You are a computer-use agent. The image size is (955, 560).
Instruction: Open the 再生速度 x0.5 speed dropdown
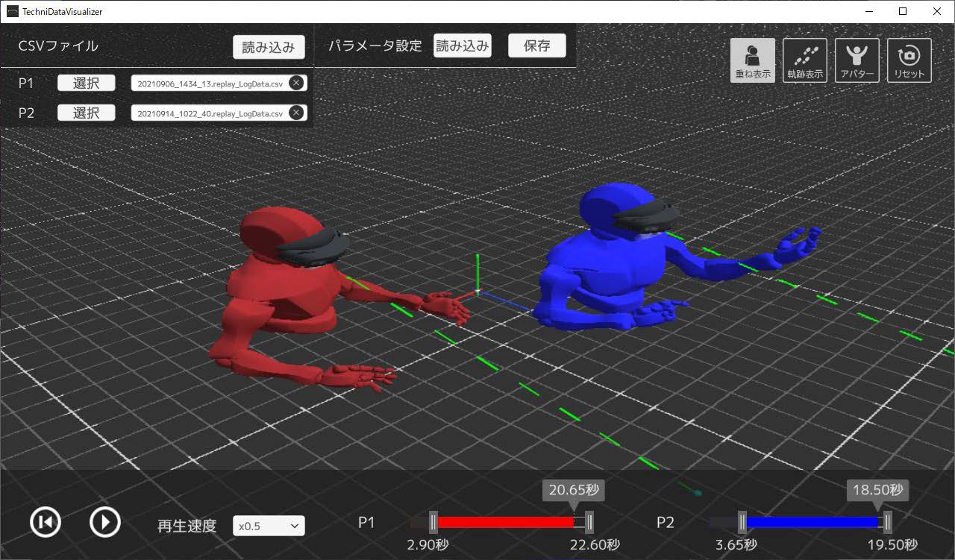(269, 526)
